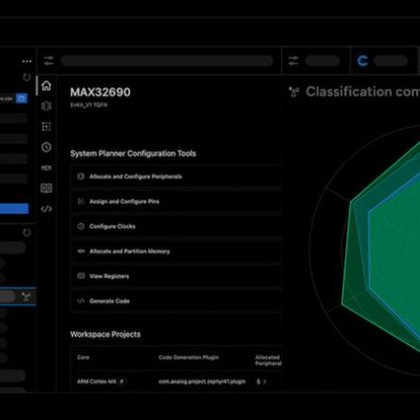This screenshot has width=420, height=420.
Task: Open the peripheral chip icon in sidebar
Action: tap(46, 106)
